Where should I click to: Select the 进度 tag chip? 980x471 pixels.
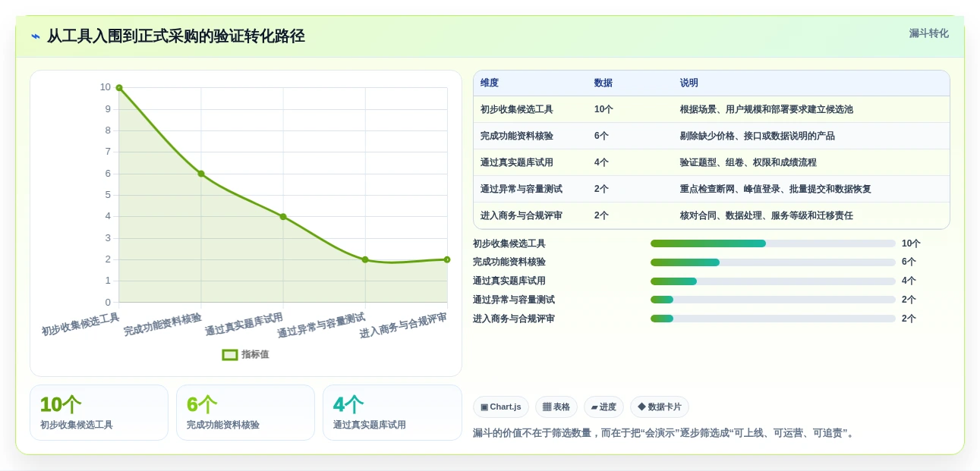tap(603, 407)
